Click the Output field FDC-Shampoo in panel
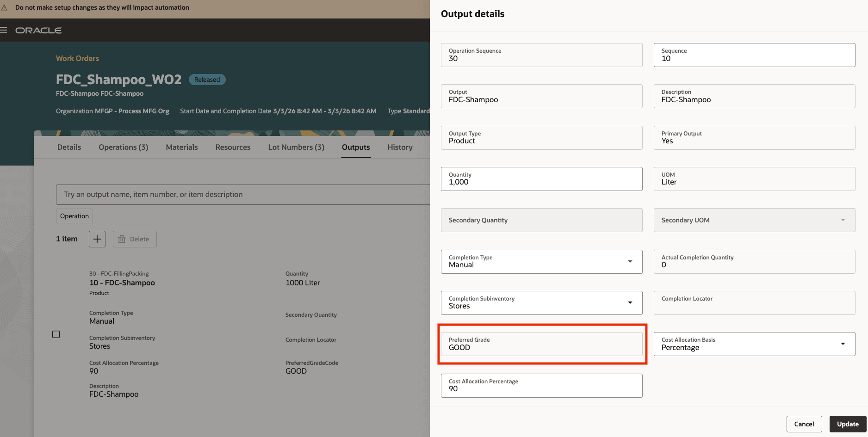This screenshot has height=437, width=868. (541, 96)
